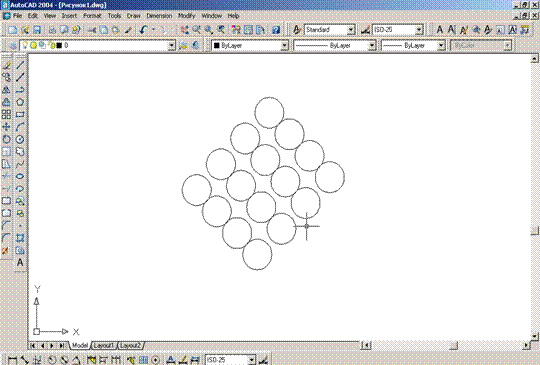Open the layer list dropdown arrow

(171, 45)
